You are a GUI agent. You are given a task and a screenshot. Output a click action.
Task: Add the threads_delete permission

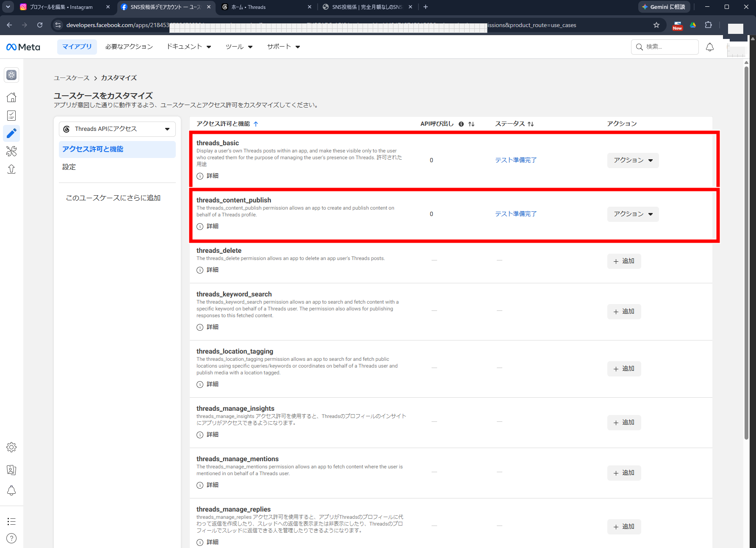click(624, 261)
